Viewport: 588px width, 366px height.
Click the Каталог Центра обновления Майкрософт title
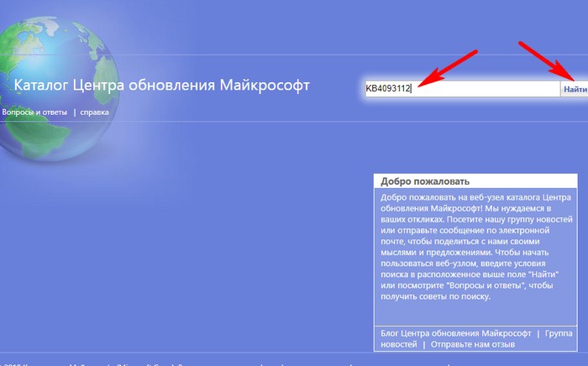pyautogui.click(x=161, y=85)
